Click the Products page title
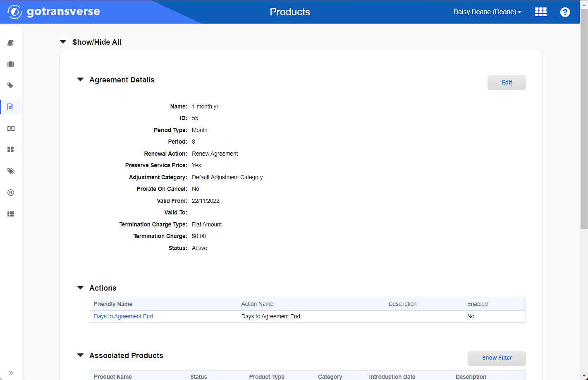588x380 pixels. 290,12
